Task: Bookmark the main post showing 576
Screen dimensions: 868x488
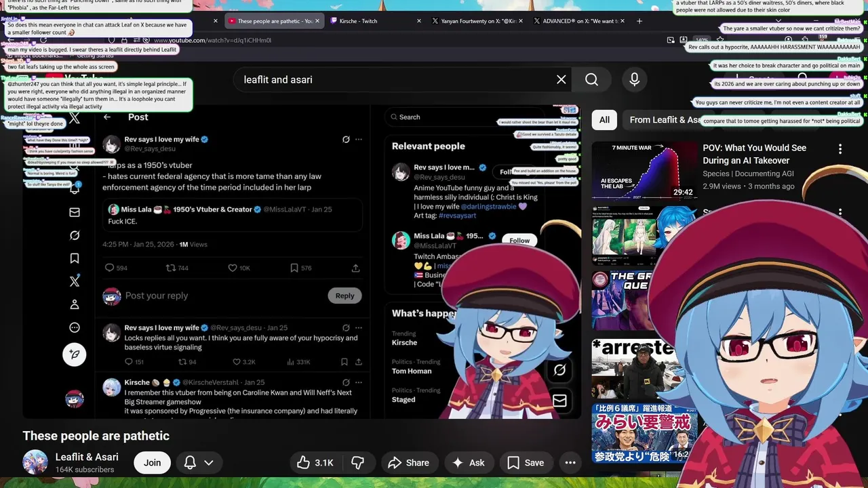Action: pos(294,268)
